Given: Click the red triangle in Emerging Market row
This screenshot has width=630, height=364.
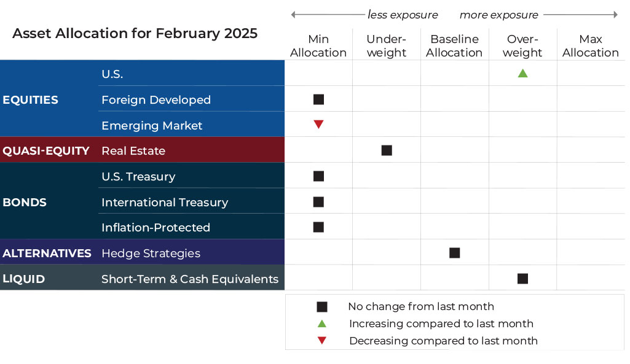Looking at the screenshot, I should point(318,125).
